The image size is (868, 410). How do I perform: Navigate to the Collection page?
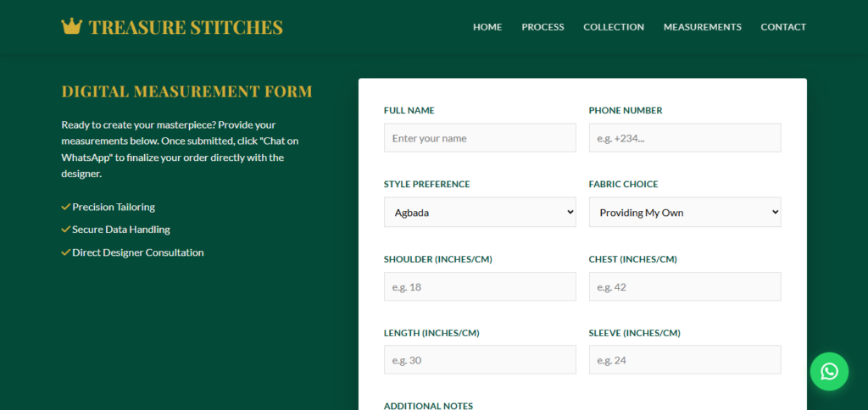click(x=614, y=27)
